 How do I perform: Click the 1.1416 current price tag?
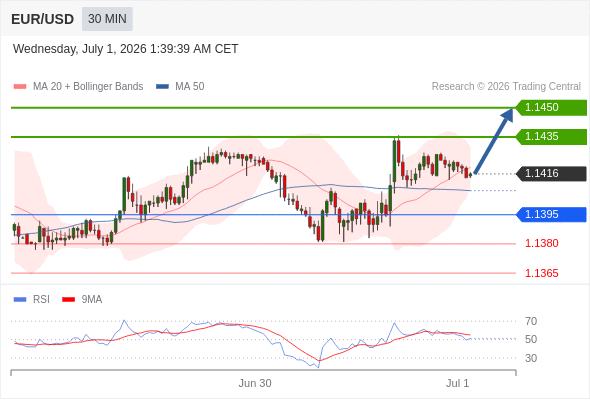pos(551,173)
